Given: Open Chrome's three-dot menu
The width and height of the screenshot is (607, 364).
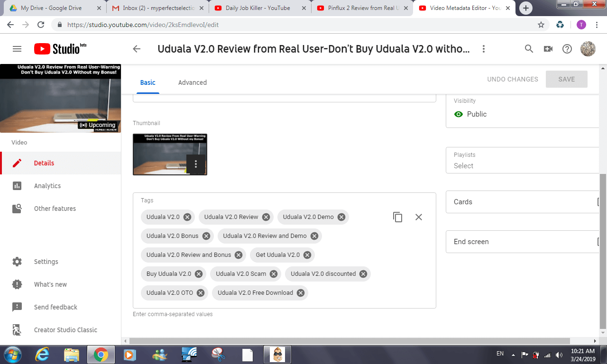Looking at the screenshot, I should (x=597, y=25).
